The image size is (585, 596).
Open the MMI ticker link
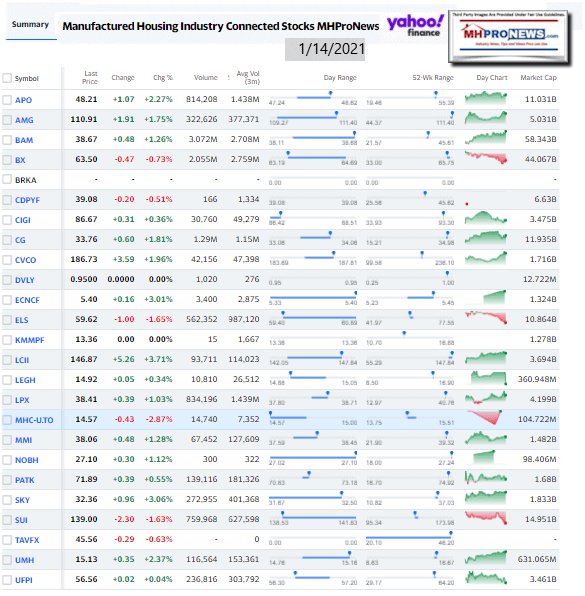click(24, 440)
